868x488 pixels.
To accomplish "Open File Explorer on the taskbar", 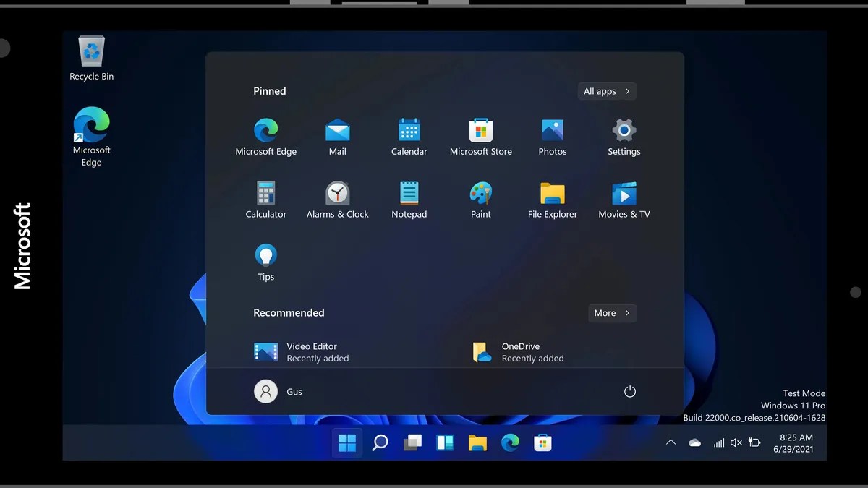I will click(x=477, y=442).
